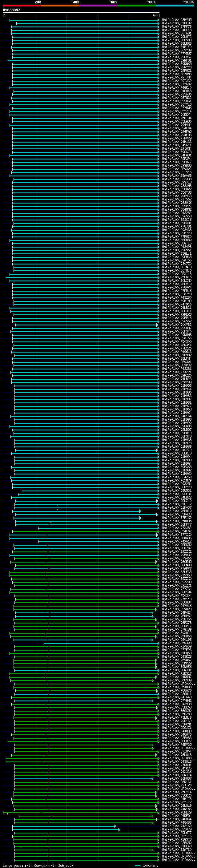
Task: Select the UniRef100_O22079 label
Action: click(177, 829)
